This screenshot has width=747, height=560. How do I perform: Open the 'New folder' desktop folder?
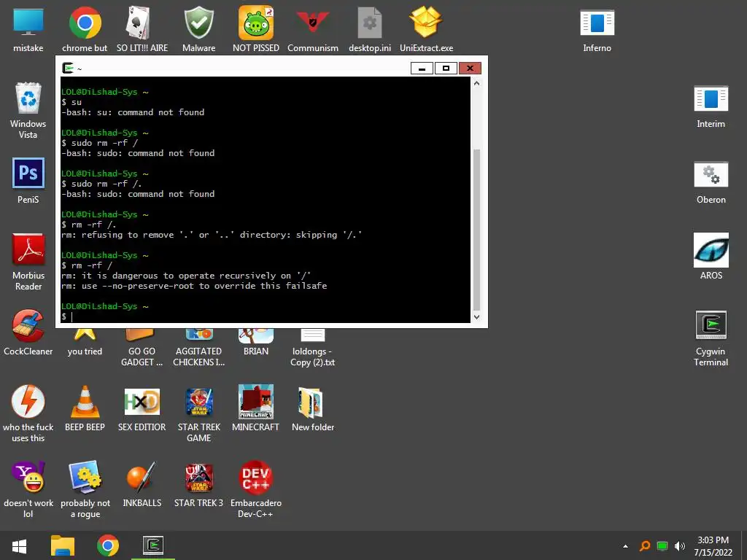[x=313, y=408]
